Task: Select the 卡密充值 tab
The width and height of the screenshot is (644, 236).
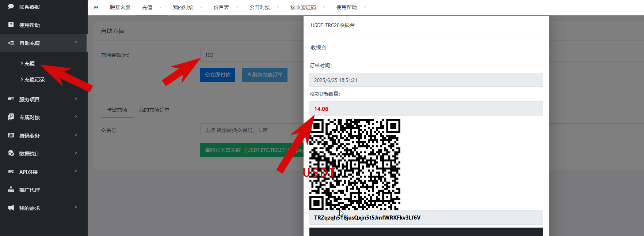Action: coord(117,110)
